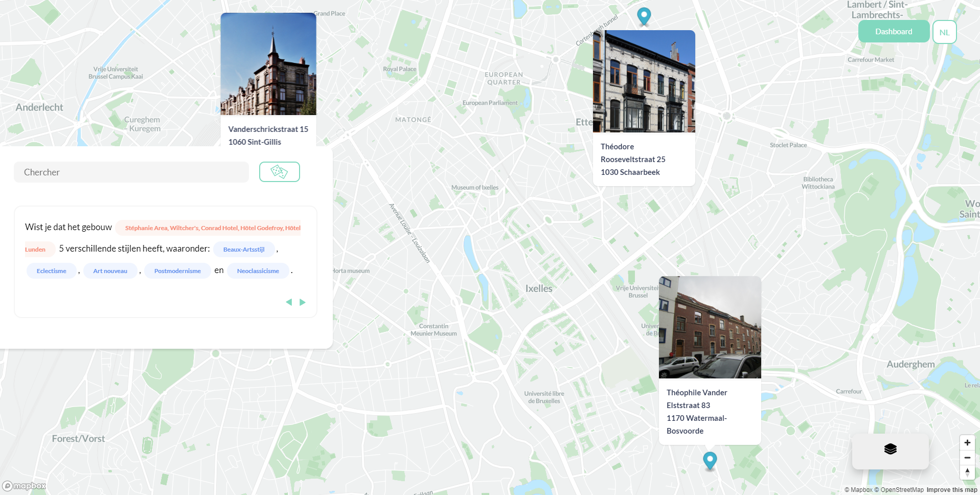Click the European Parliament map label
Screen dimensions: 980x495
pos(490,103)
